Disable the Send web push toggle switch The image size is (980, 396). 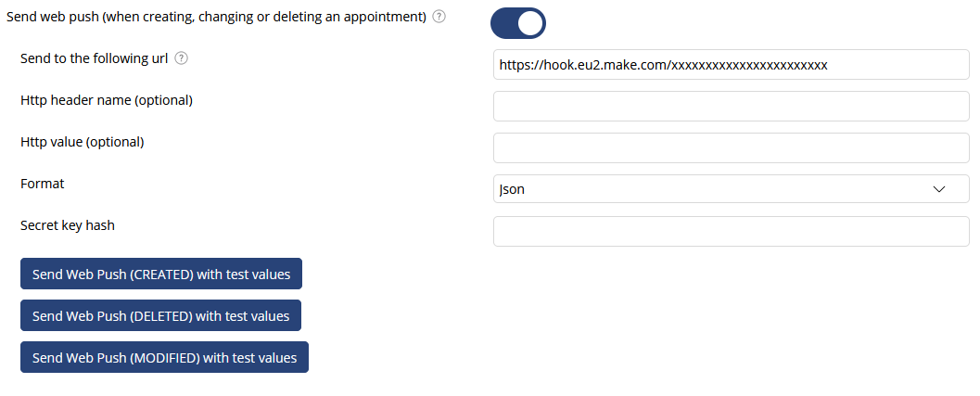pyautogui.click(x=518, y=23)
